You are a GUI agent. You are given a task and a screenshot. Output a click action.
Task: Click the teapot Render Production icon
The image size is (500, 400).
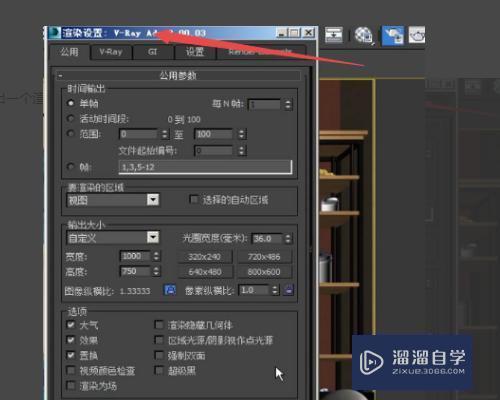coord(416,35)
